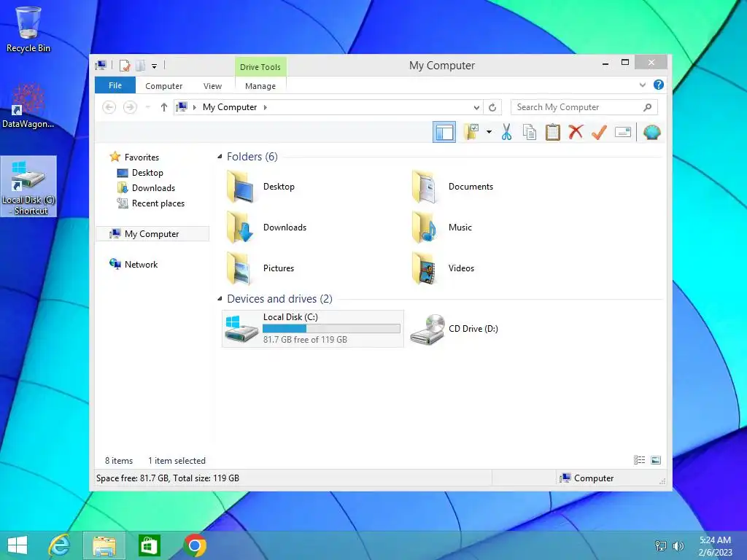Viewport: 747px width, 560px height.
Task: Click the Refresh button
Action: click(492, 107)
